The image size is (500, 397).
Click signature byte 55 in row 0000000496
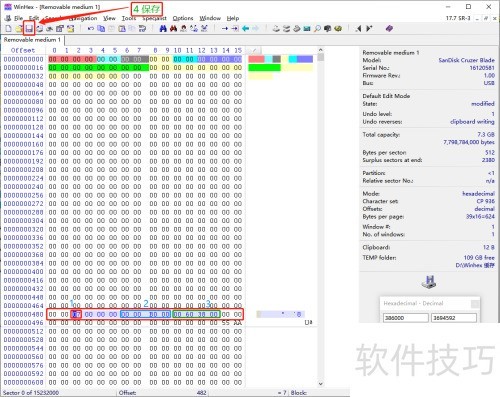(226, 323)
